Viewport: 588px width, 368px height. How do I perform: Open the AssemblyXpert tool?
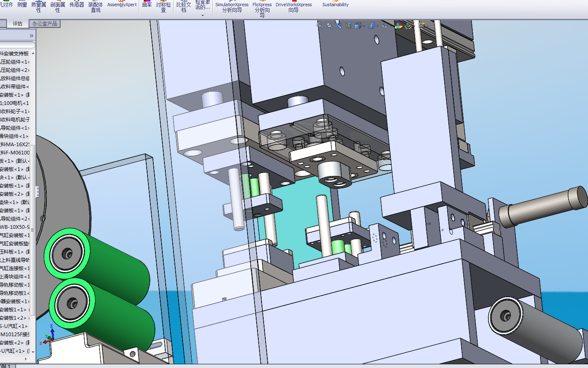point(122,4)
